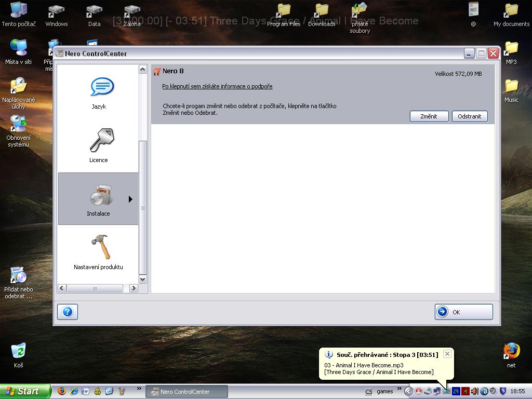Select the My documents folder shortcut
The width and height of the screenshot is (532, 399).
[511, 16]
